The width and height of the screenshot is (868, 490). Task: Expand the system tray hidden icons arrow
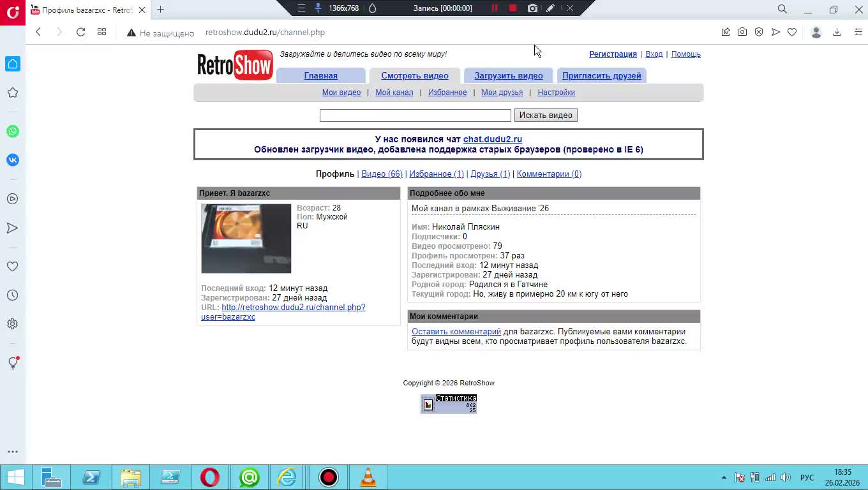coord(724,477)
